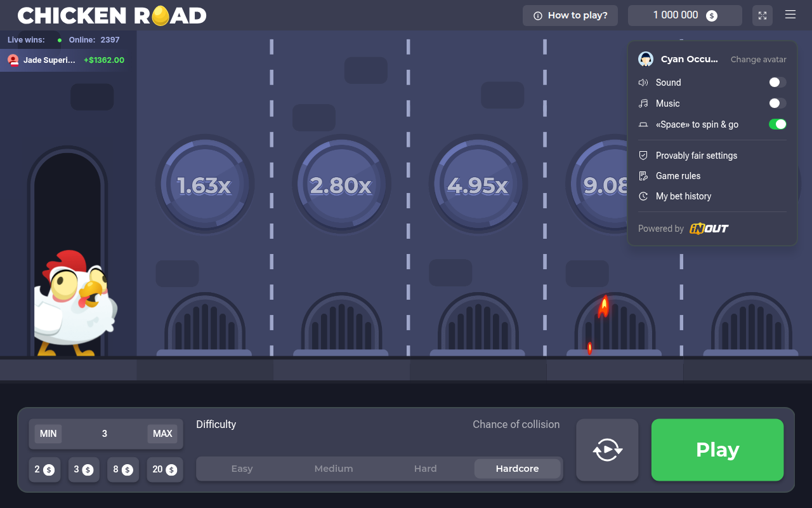Select Easy difficulty

tap(242, 469)
